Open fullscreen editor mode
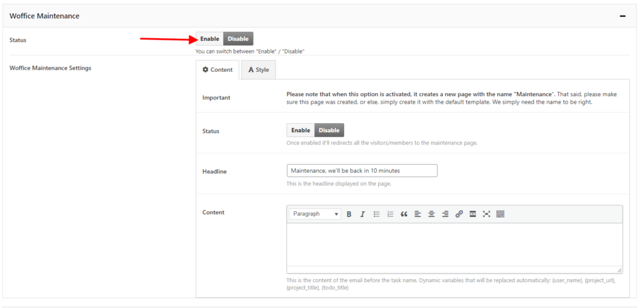The height and width of the screenshot is (308, 644). click(486, 214)
